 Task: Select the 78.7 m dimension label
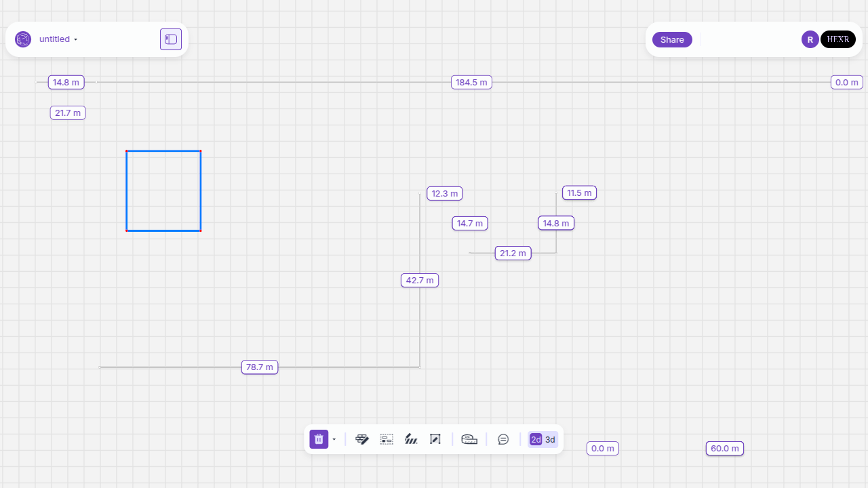point(260,367)
